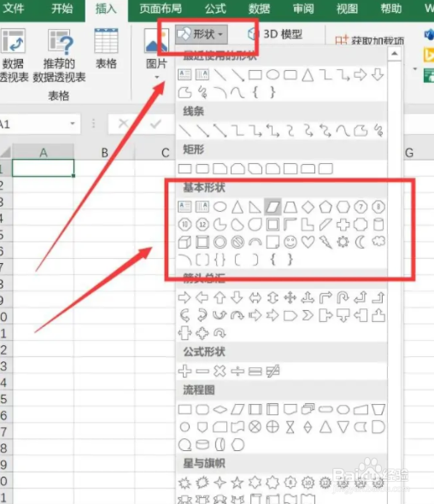Insert the sun shape
Image resolution: width=434 pixels, height=504 pixels.
pos(343,242)
